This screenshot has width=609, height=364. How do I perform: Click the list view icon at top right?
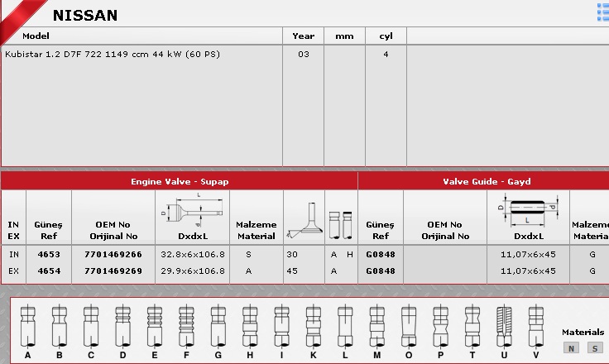602,11
